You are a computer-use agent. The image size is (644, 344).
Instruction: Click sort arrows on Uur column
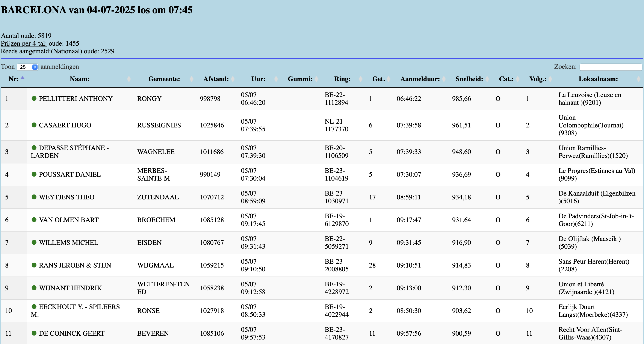coord(276,79)
